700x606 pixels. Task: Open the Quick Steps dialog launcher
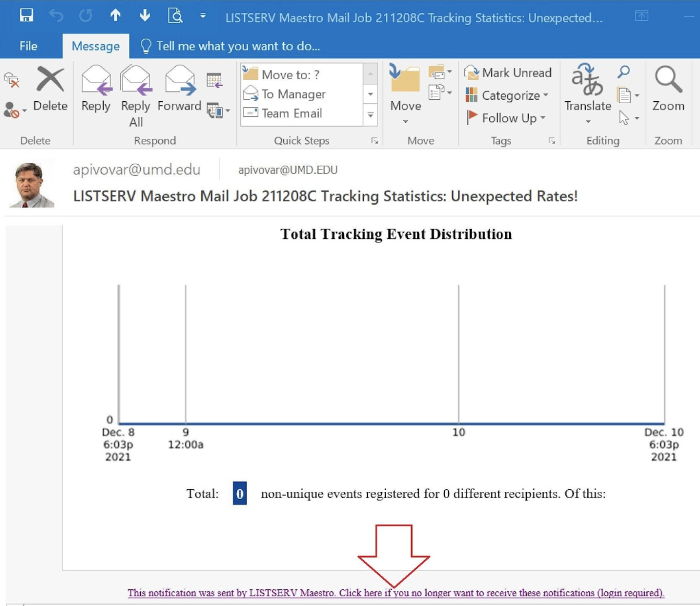(375, 141)
